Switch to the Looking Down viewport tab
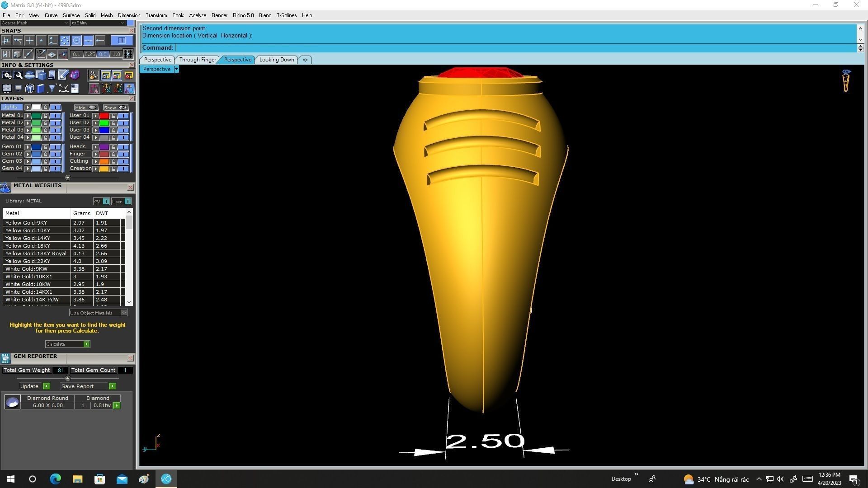Screen dimensions: 868x488 tap(276, 60)
